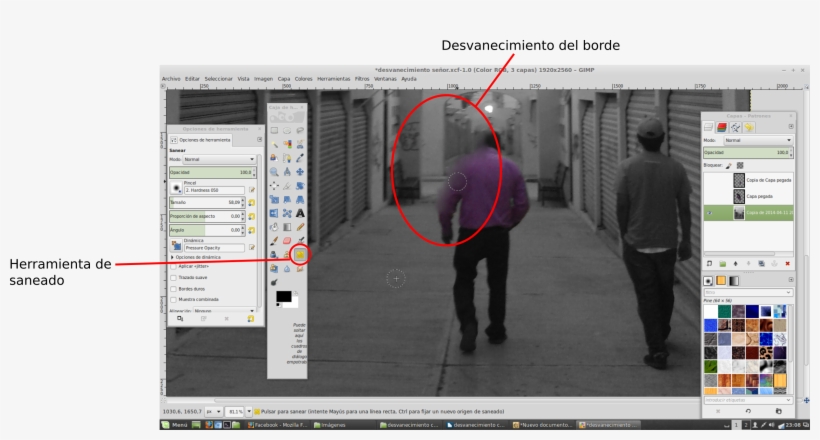Select the Eraser tool
This screenshot has height=440, width=820.
[x=287, y=241]
